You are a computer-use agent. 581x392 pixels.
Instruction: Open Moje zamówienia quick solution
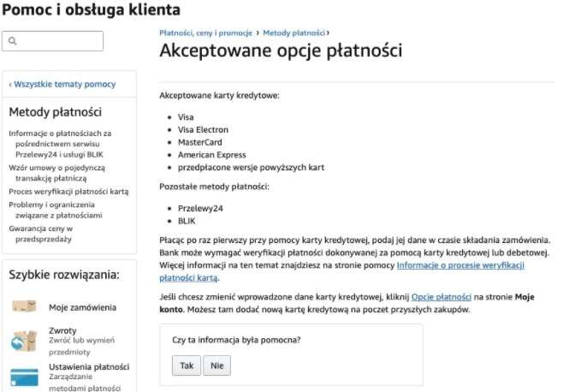coord(82,307)
